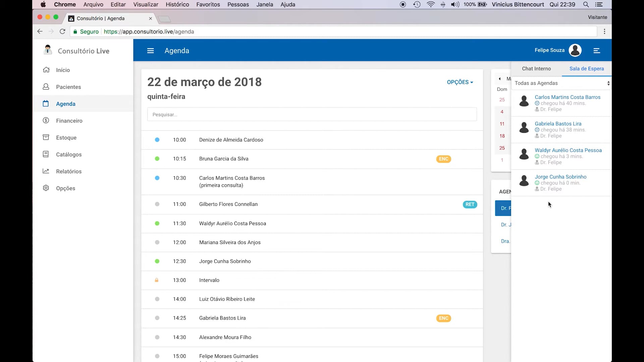Select the Consultório | Agenda browser tab
The width and height of the screenshot is (644, 362).
109,18
